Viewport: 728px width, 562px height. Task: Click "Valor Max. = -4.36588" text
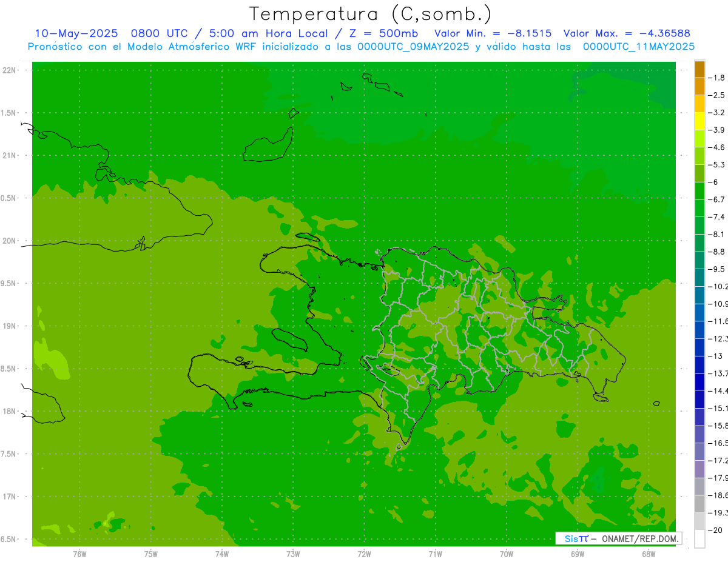tap(627, 33)
